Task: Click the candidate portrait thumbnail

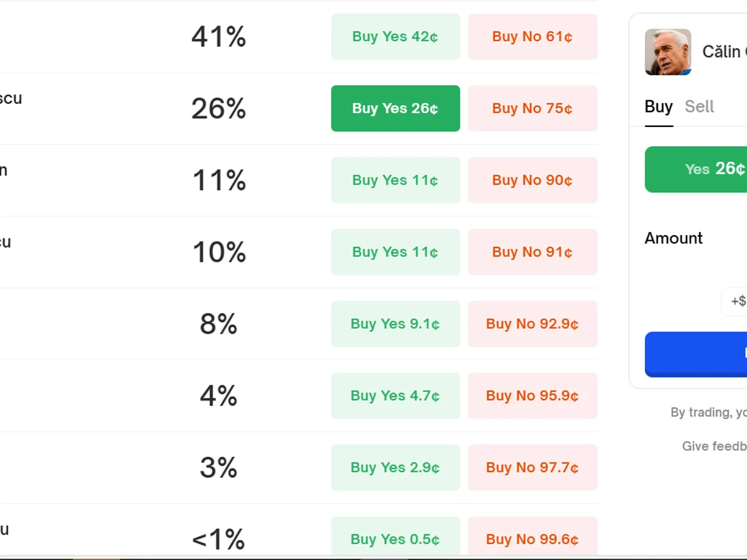Action: coord(668,52)
